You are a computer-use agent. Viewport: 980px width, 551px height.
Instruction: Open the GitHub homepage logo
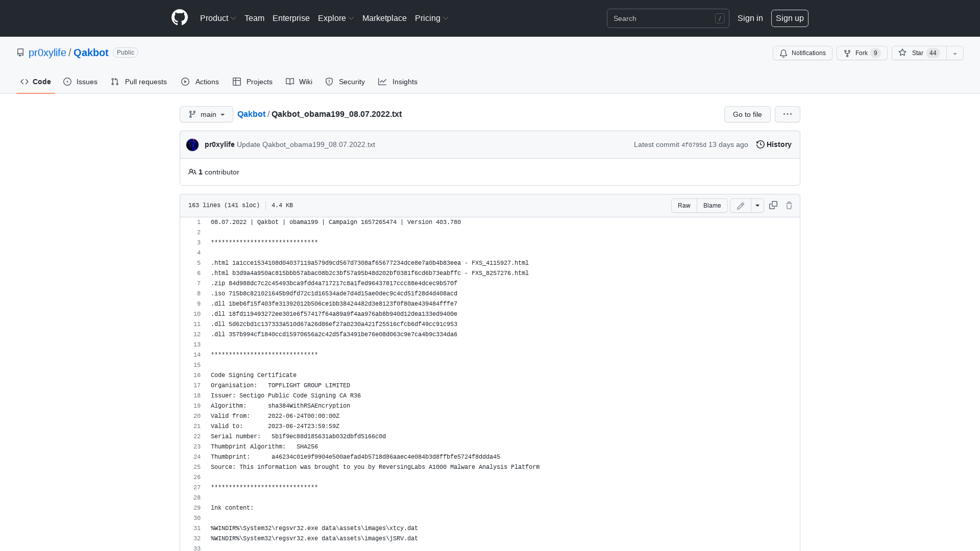click(179, 18)
